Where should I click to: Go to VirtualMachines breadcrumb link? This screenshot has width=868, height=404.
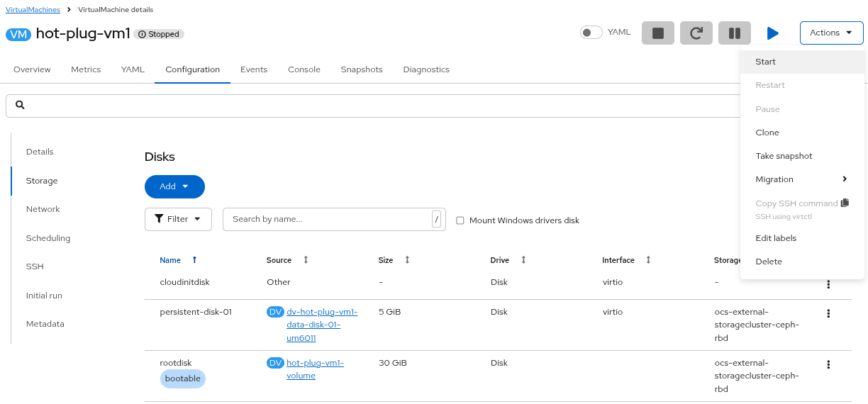tap(33, 9)
